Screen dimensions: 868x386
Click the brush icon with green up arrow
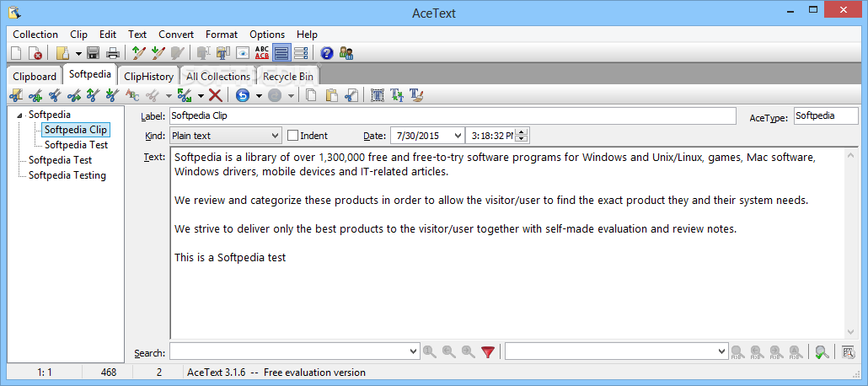(138, 53)
